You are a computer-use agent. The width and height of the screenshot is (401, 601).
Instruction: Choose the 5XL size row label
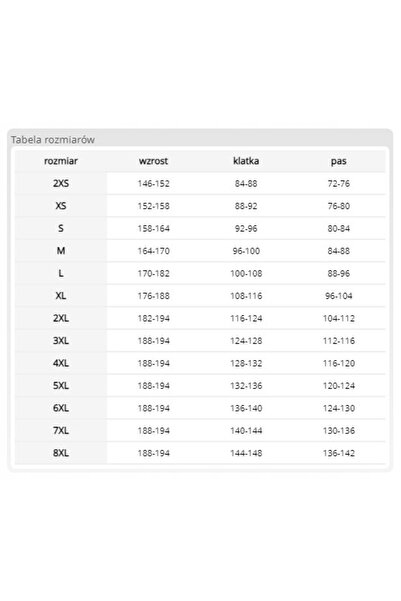pyautogui.click(x=61, y=386)
